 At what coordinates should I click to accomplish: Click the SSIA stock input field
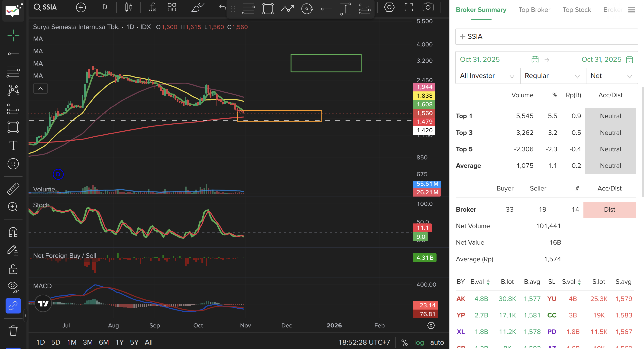click(x=547, y=36)
